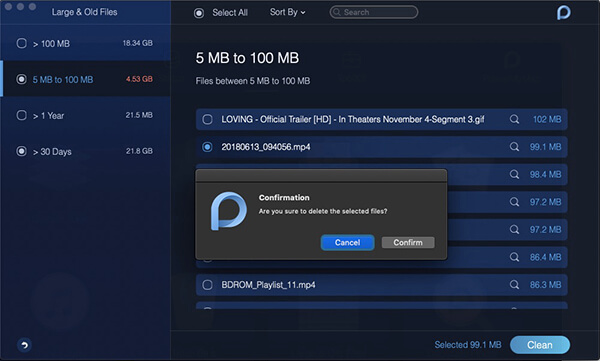Image resolution: width=600 pixels, height=361 pixels.
Task: Check the > 100 MB category checkbox
Action: click(21, 43)
